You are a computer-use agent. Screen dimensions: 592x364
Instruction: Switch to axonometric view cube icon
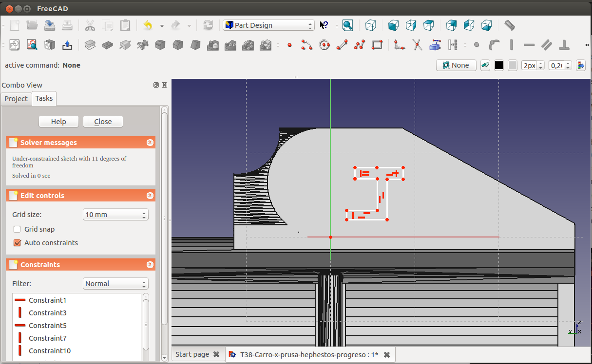coord(371,25)
